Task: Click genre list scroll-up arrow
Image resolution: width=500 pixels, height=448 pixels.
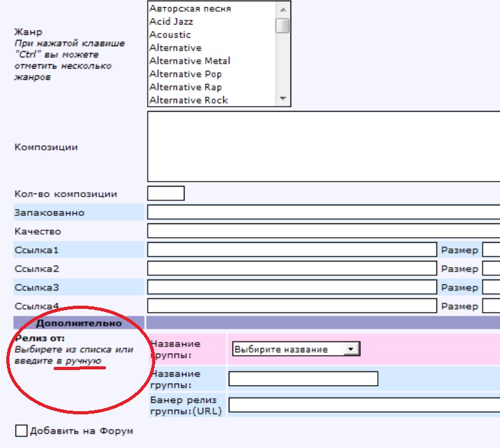Action: point(282,9)
